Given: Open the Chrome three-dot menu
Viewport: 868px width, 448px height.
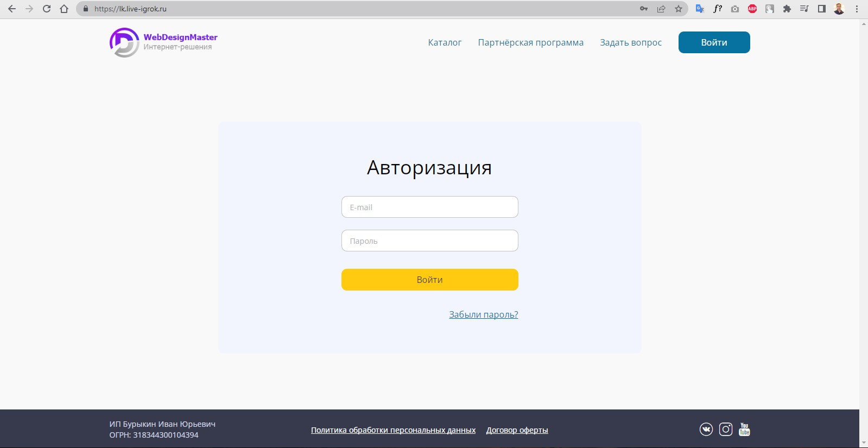Looking at the screenshot, I should pos(857,9).
